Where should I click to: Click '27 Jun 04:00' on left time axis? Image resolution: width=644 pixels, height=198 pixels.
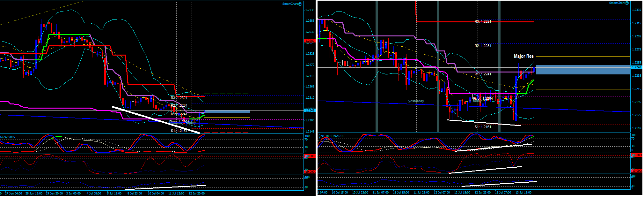pyautogui.click(x=13, y=194)
